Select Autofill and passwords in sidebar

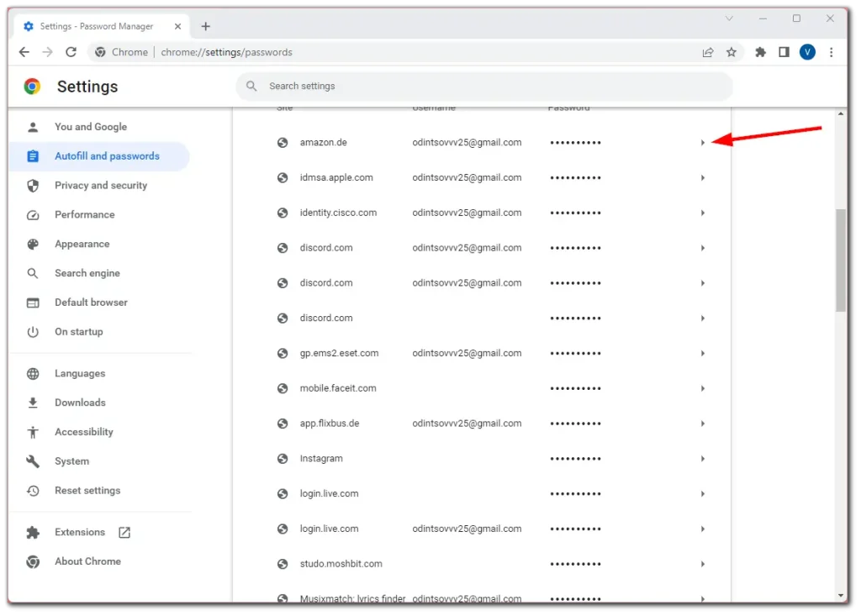[99, 156]
